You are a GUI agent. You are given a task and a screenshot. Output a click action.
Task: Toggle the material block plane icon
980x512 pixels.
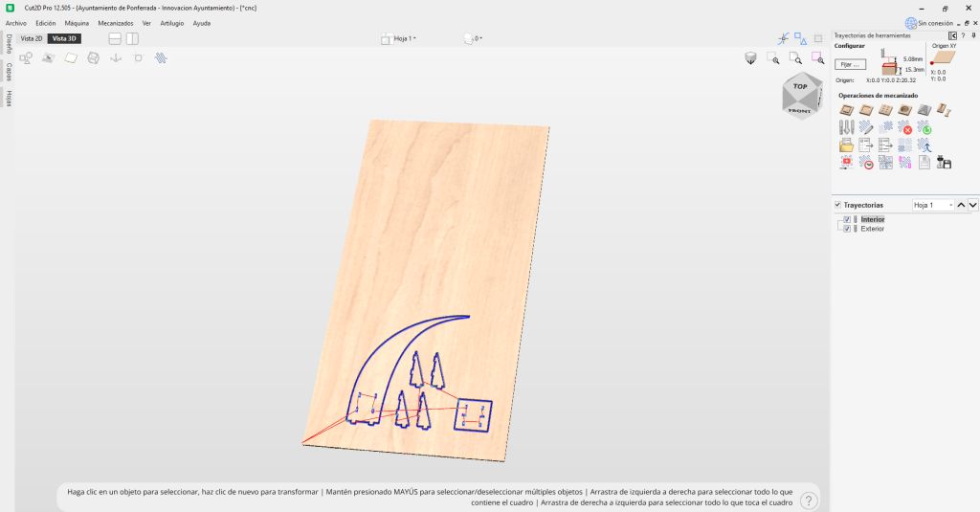[x=71, y=58]
